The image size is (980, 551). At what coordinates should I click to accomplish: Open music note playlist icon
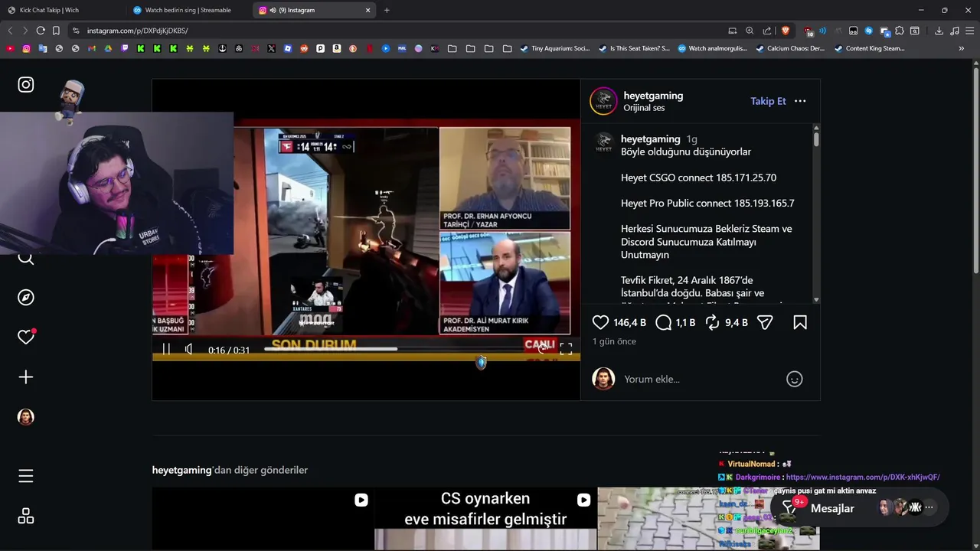pos(954,31)
